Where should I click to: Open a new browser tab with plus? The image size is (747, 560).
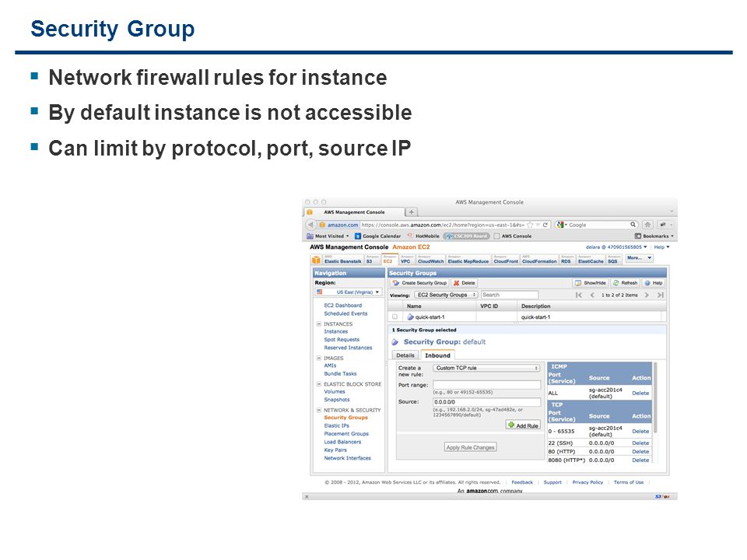tap(411, 212)
